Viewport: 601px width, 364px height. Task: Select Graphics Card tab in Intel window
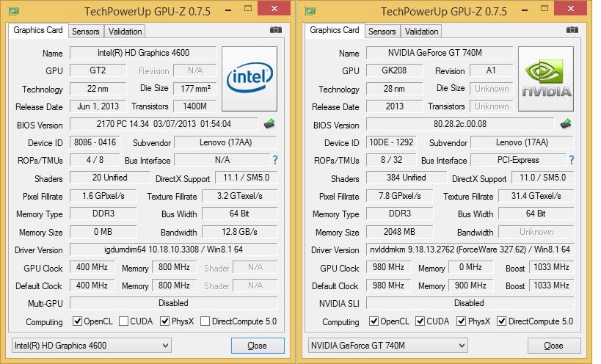[x=38, y=30]
